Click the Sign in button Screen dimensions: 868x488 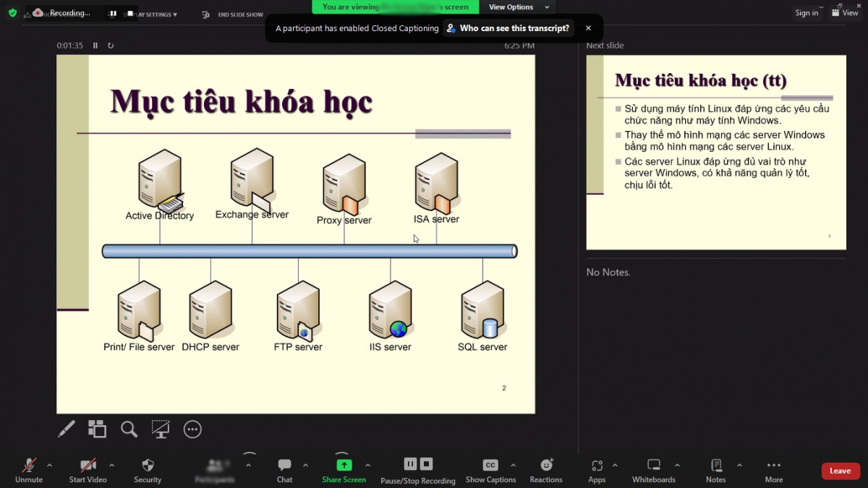(x=807, y=13)
